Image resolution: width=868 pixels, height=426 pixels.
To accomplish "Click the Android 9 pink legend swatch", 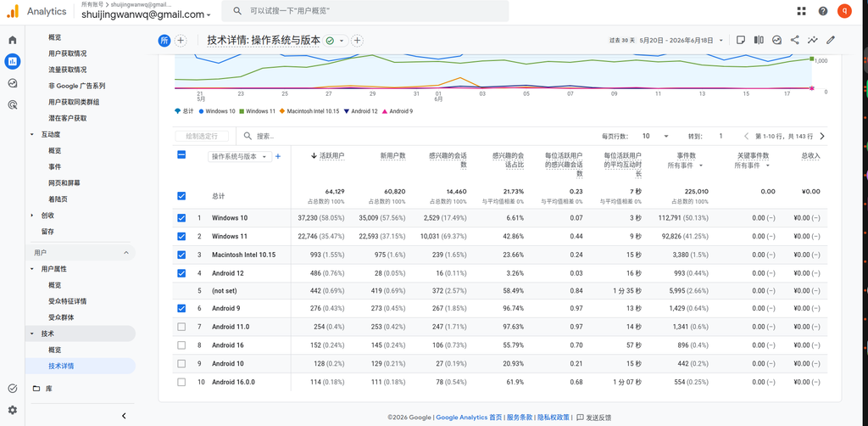I will 385,111.
